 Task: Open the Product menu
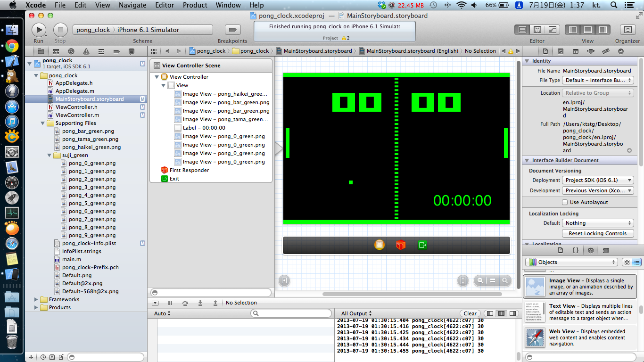pyautogui.click(x=195, y=5)
